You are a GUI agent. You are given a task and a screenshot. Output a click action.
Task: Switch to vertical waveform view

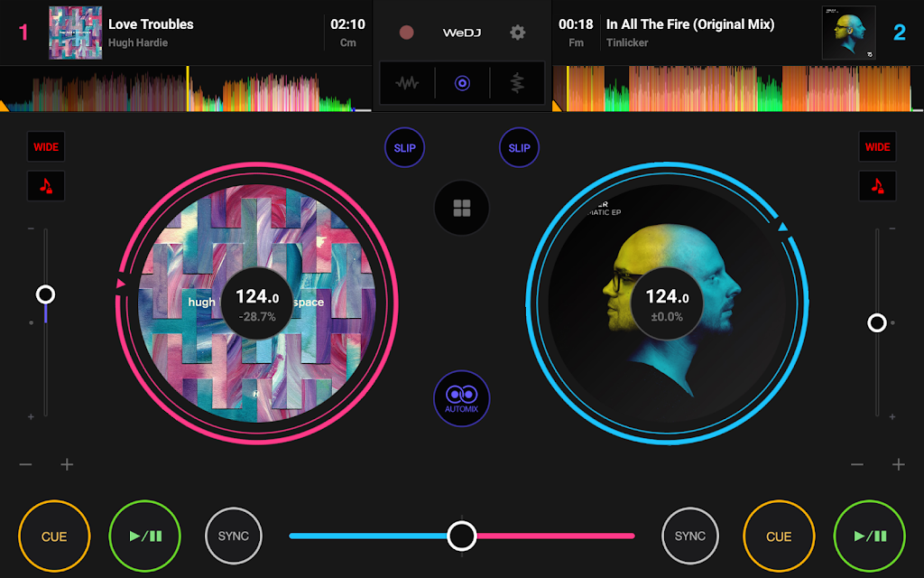click(517, 84)
